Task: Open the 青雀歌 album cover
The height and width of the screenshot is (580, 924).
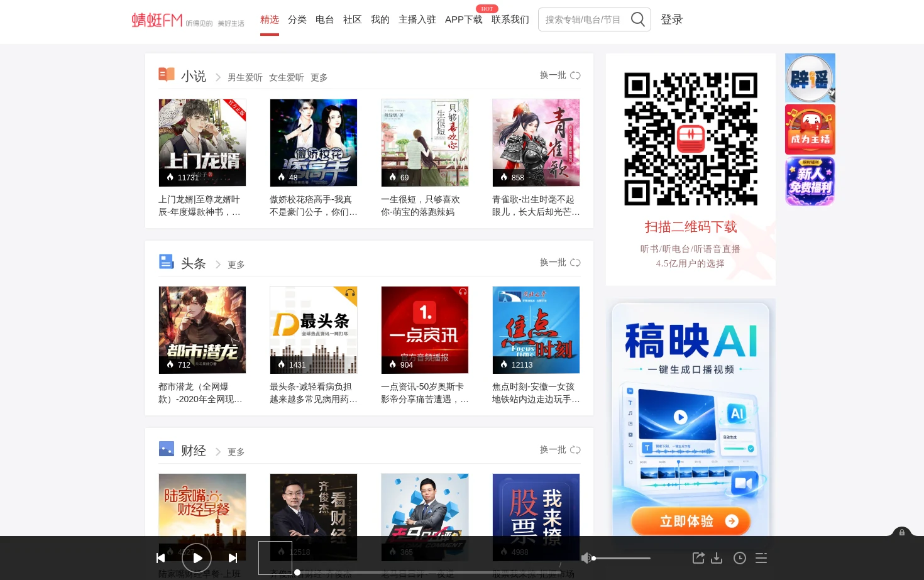Action: 536,143
